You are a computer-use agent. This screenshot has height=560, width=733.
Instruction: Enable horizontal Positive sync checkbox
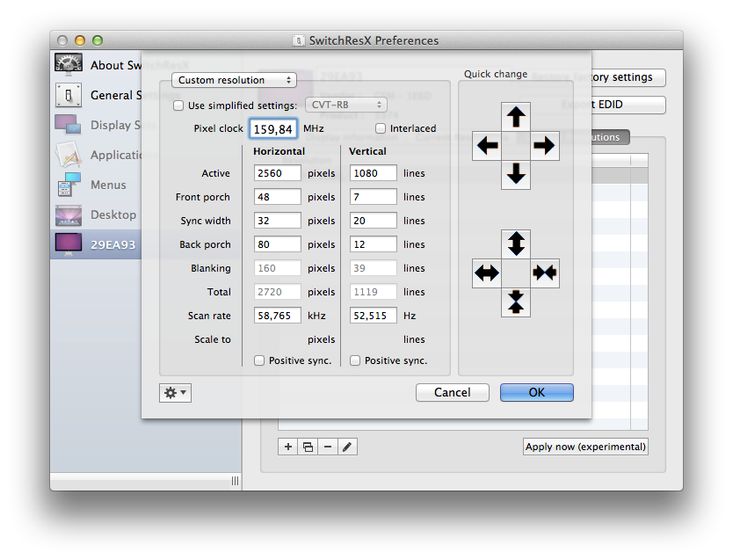259,360
